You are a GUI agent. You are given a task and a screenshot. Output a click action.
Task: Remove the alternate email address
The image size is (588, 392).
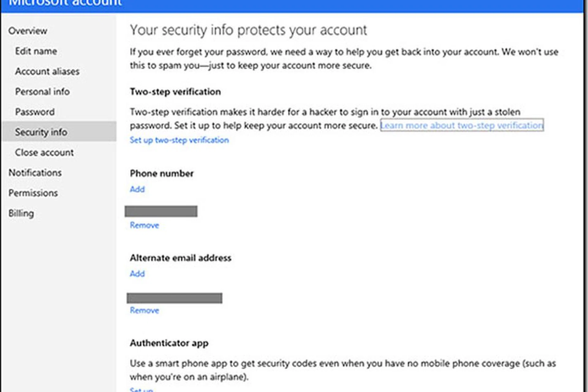pos(144,310)
